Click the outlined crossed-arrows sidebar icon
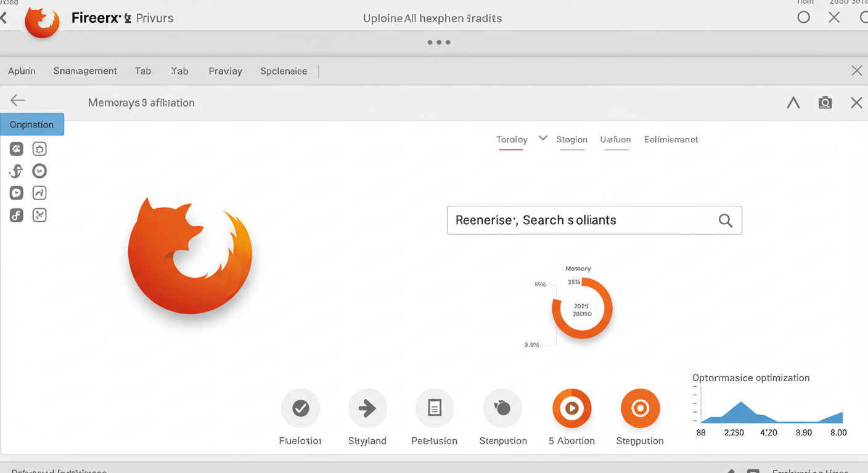 pos(39,215)
